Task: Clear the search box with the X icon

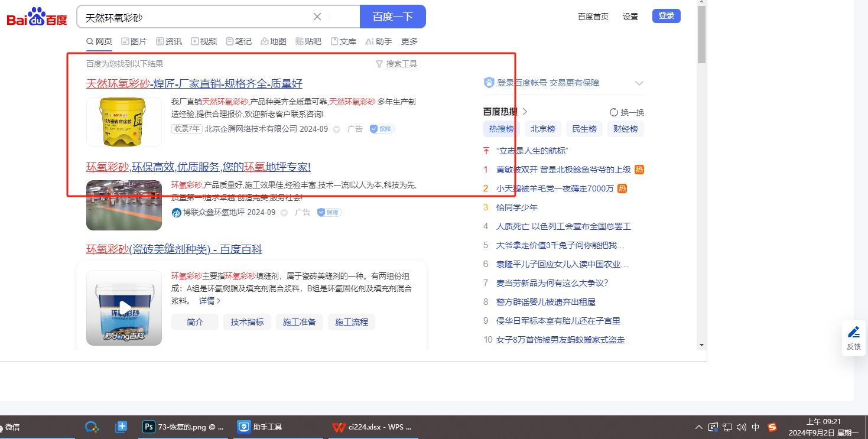Action: tap(317, 17)
